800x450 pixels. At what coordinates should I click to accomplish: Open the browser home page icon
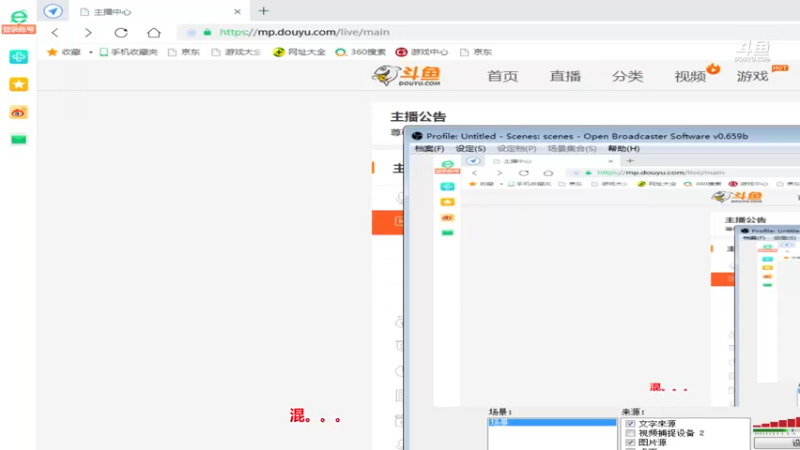(x=154, y=33)
